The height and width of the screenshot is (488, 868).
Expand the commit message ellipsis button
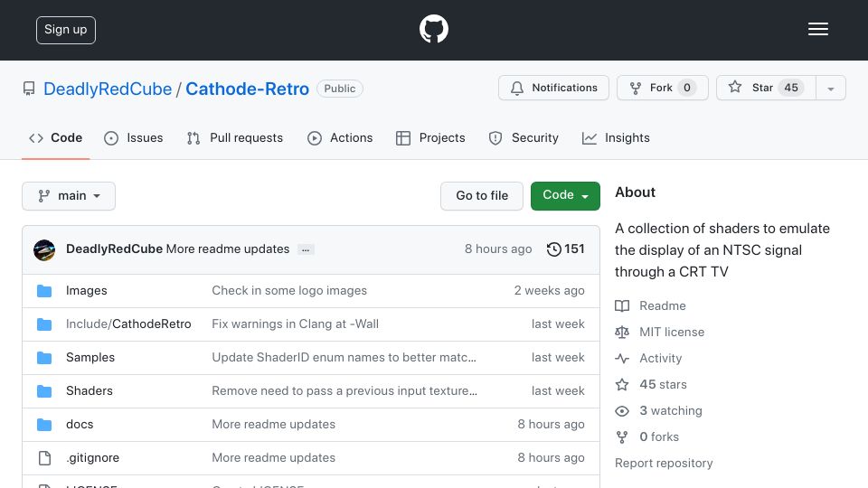pyautogui.click(x=306, y=249)
